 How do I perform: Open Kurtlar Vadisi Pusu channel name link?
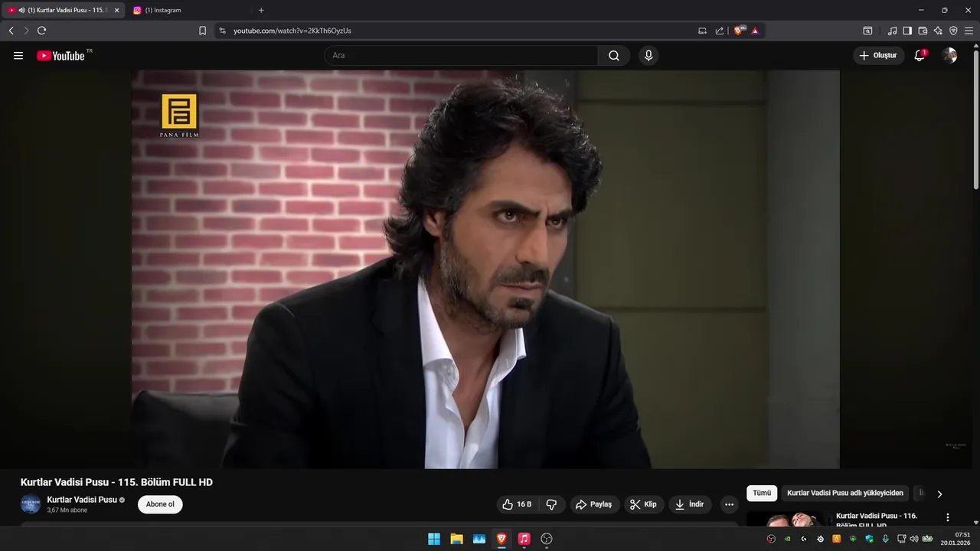pyautogui.click(x=82, y=500)
